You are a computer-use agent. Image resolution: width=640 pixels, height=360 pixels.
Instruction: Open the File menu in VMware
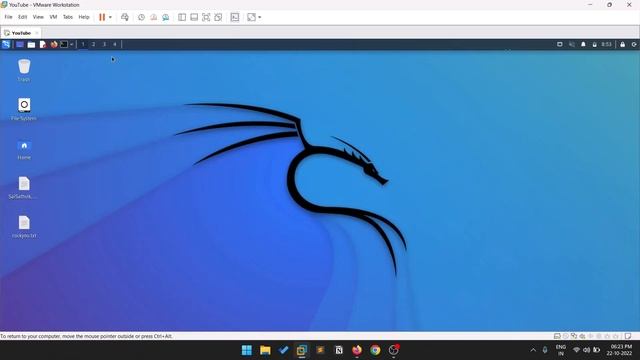pyautogui.click(x=8, y=17)
